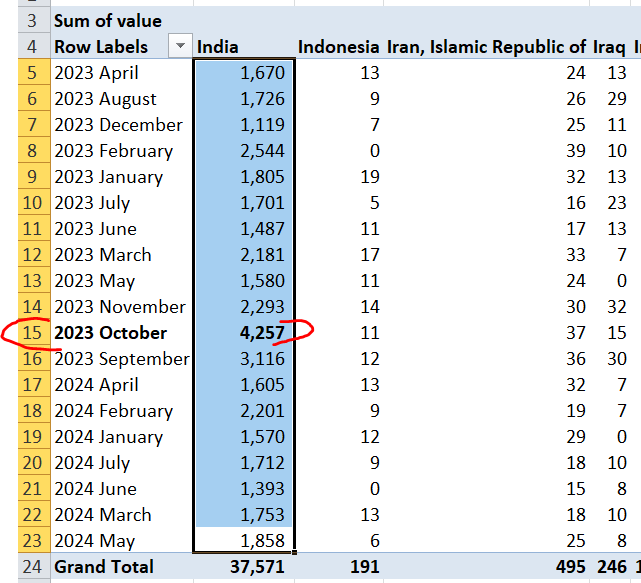The width and height of the screenshot is (641, 583).
Task: Click the India value 1,393
Action: tap(262, 489)
